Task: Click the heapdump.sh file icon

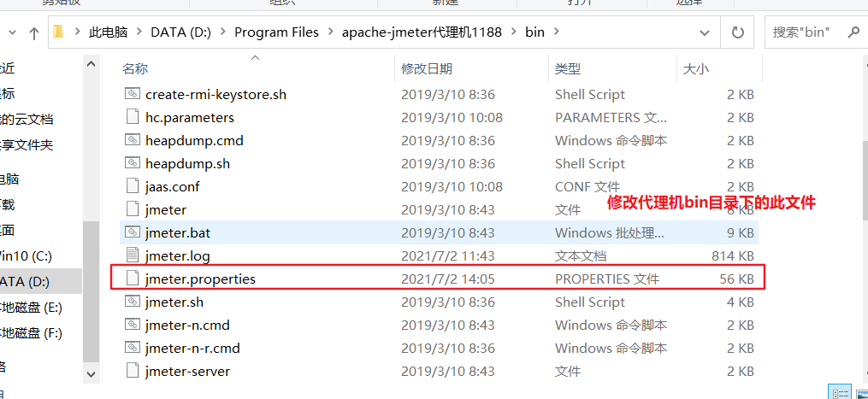Action: click(x=132, y=164)
